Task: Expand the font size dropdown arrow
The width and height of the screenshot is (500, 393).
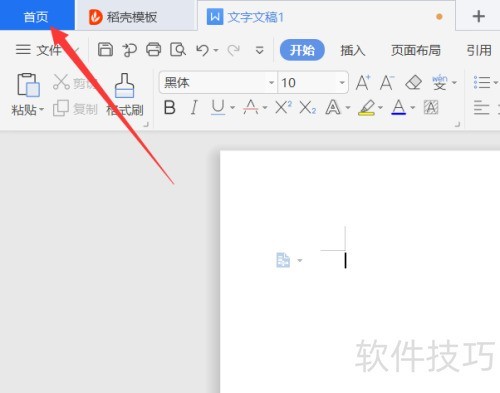Action: tap(342, 82)
